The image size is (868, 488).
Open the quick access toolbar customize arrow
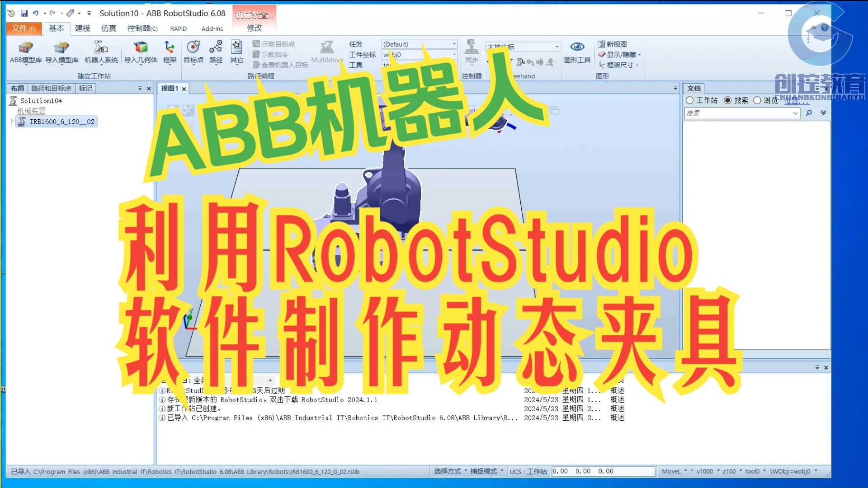(x=89, y=13)
